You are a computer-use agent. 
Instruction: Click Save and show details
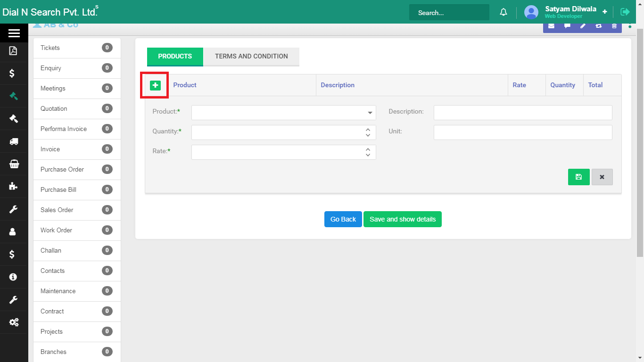[x=402, y=219]
